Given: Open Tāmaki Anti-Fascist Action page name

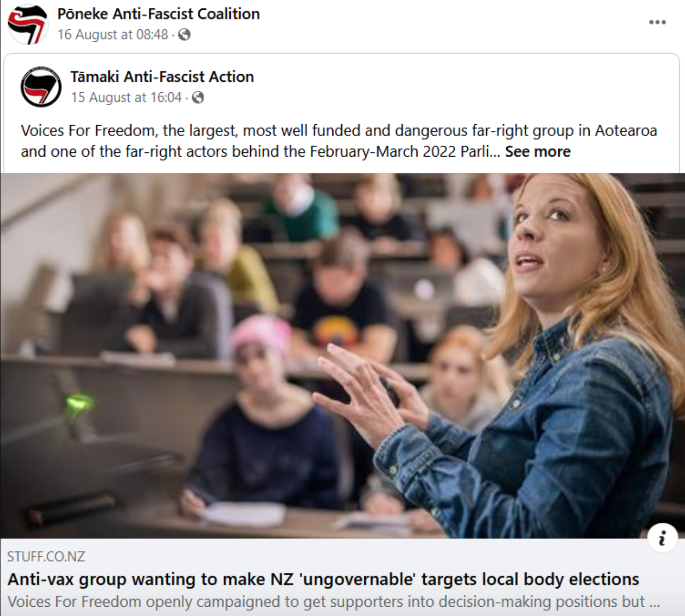Looking at the screenshot, I should coord(162,77).
